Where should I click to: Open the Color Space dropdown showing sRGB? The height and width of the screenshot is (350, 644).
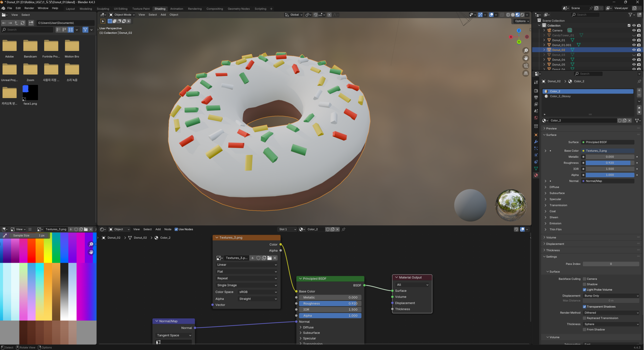(x=258, y=292)
